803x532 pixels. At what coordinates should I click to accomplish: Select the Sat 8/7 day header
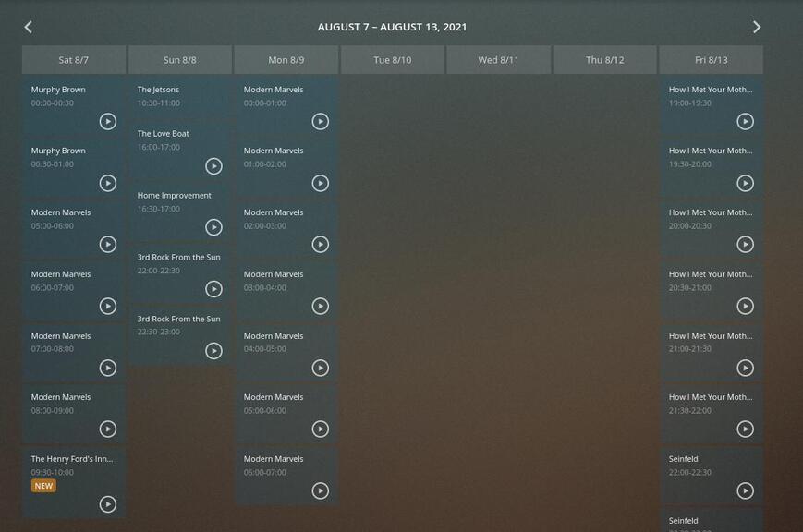click(x=74, y=60)
